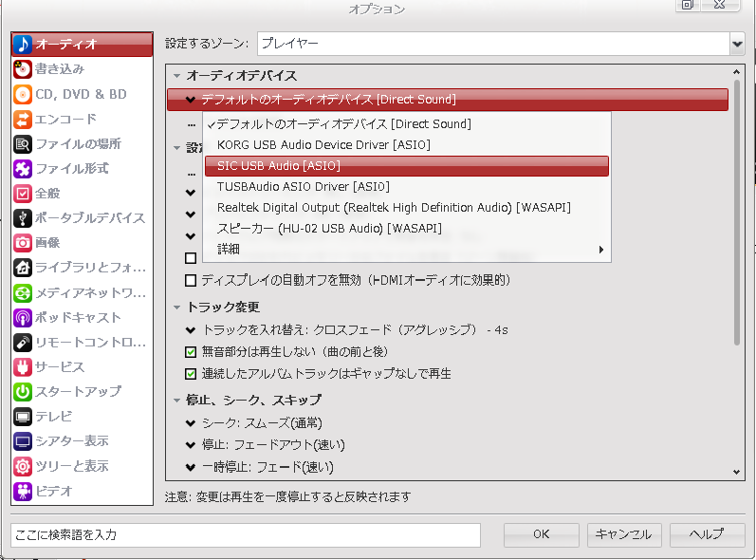Click the ここに検索語を入力 search field

[245, 534]
